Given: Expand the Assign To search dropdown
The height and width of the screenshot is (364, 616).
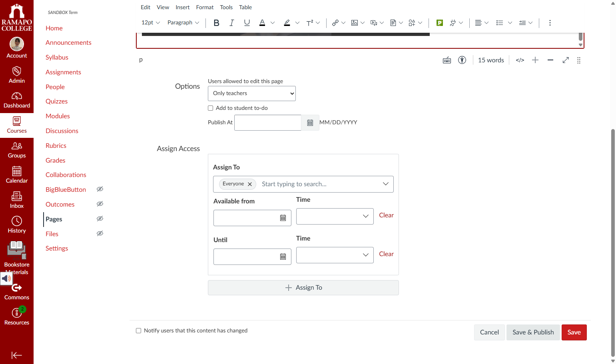Looking at the screenshot, I should click(x=386, y=184).
